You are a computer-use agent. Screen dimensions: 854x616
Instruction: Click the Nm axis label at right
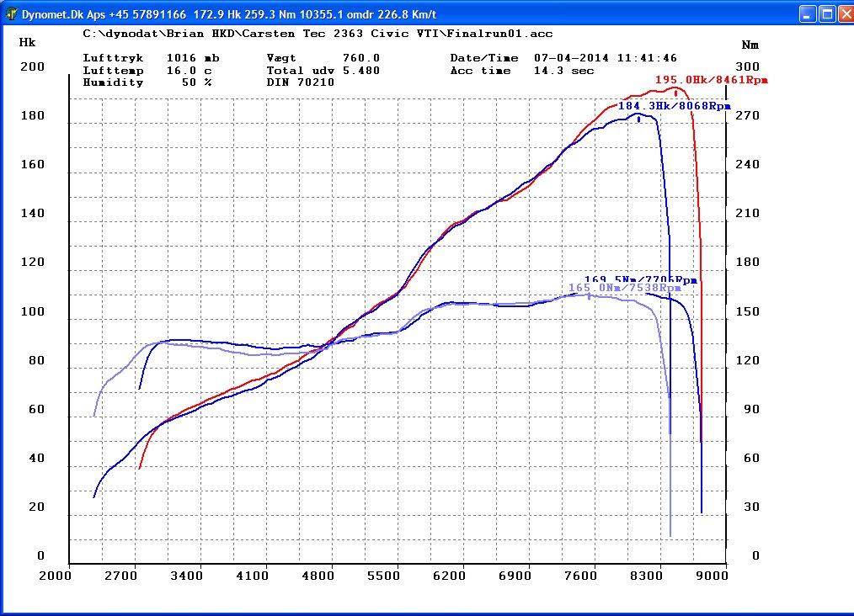(x=750, y=44)
